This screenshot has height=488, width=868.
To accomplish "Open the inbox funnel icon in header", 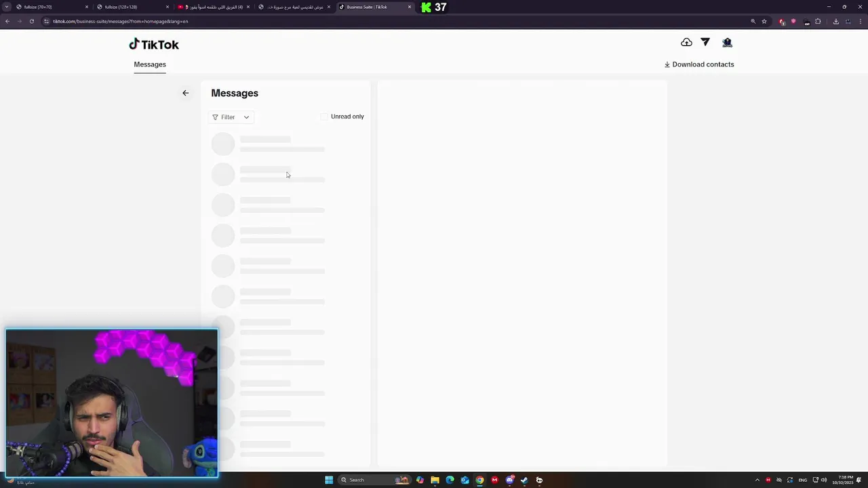I will [x=705, y=42].
